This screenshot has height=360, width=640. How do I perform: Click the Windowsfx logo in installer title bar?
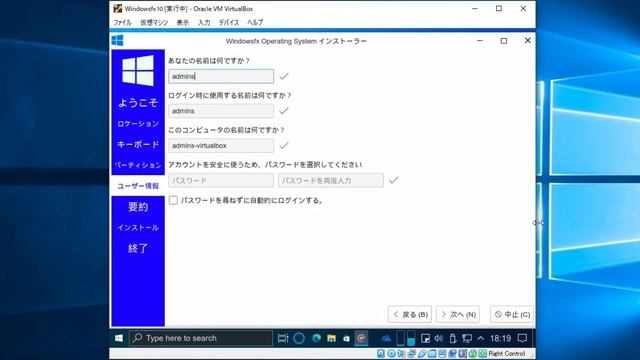pyautogui.click(x=118, y=40)
